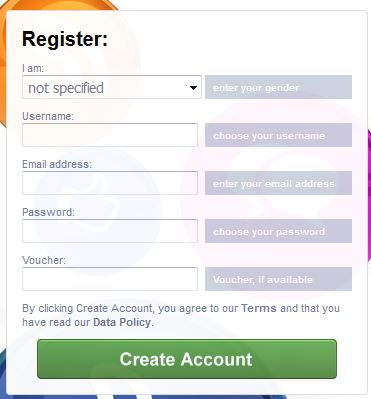Screen dimensions: 371x399
Task: Click the Voucher input field
Action: (x=110, y=279)
